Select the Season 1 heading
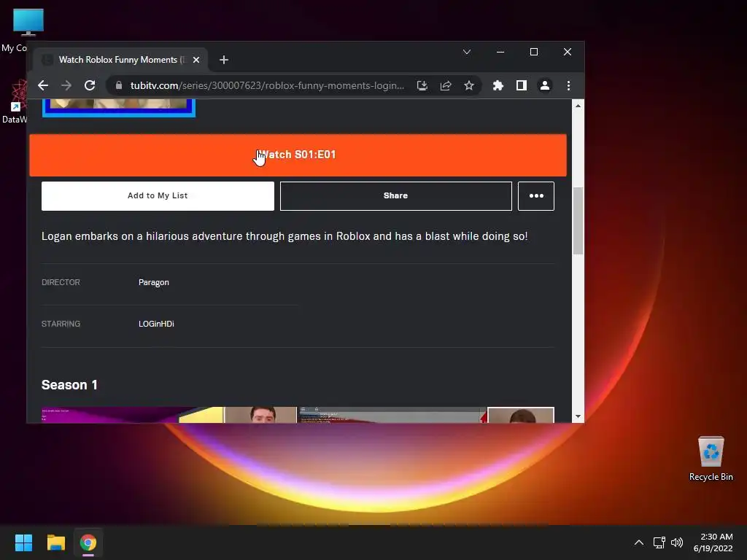This screenshot has height=560, width=747. pyautogui.click(x=69, y=385)
